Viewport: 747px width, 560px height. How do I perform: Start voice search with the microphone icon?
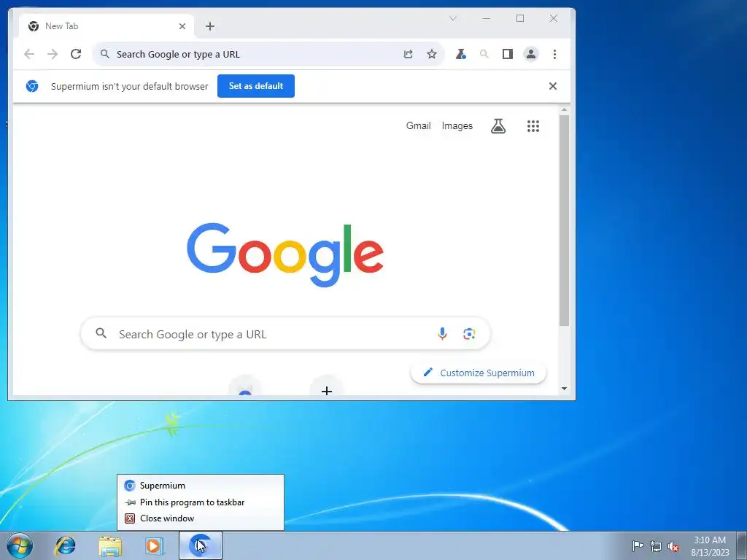pos(442,334)
